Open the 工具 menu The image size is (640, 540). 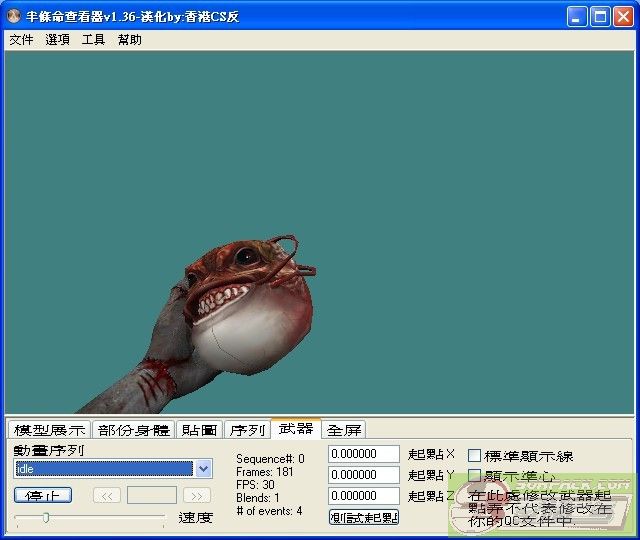[x=93, y=40]
